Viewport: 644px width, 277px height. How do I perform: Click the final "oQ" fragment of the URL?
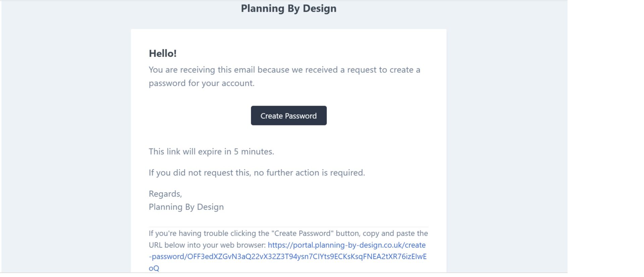point(154,268)
